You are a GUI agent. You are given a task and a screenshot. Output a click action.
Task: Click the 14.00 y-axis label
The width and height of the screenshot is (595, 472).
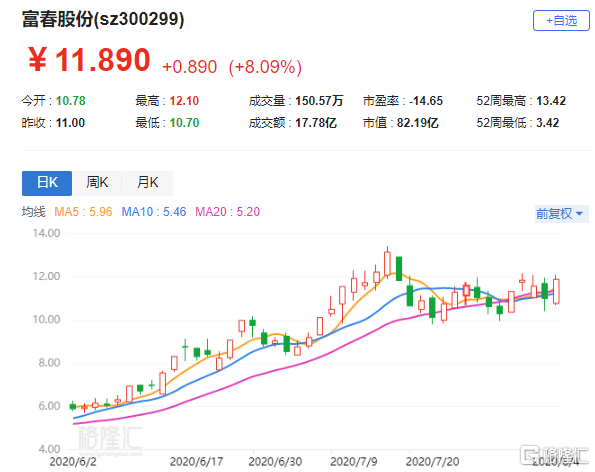click(46, 233)
